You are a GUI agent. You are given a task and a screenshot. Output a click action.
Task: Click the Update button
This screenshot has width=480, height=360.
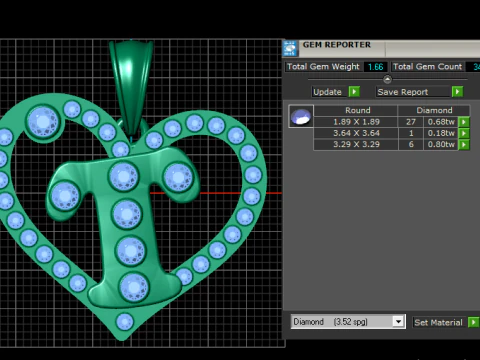(328, 92)
